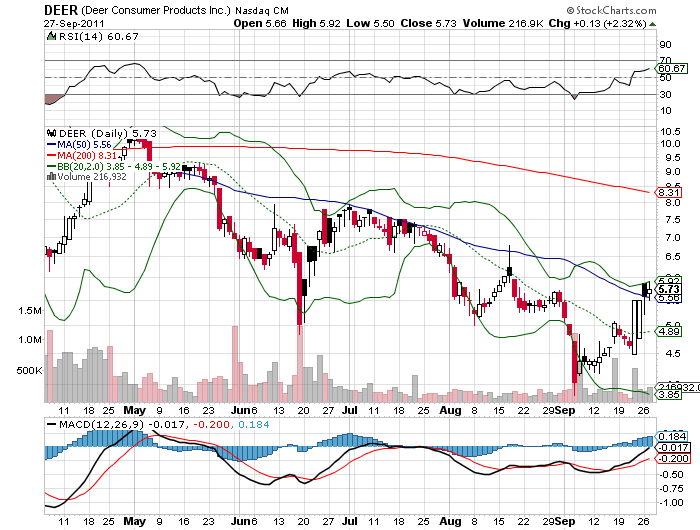
Task: Click the 1.5M volume axis label
Action: tap(30, 310)
